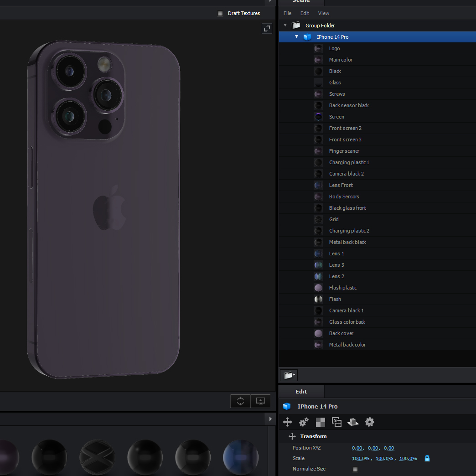Image resolution: width=476 pixels, height=476 pixels.
Task: Select the Black material row
Action: click(x=378, y=71)
